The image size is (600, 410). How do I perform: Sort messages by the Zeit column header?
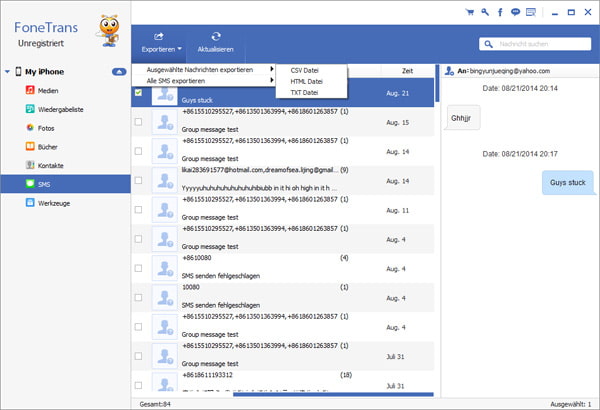[x=407, y=71]
